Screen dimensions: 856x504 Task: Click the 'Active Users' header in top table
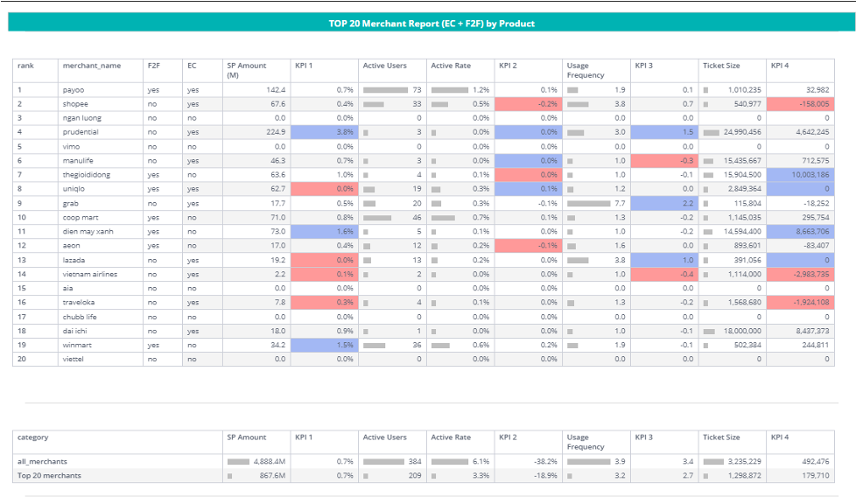385,66
